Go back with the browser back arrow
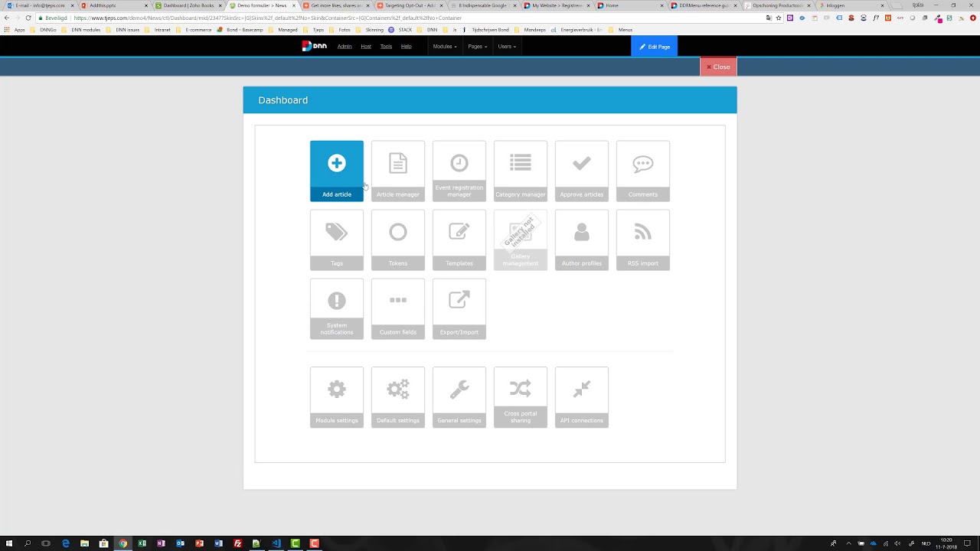This screenshot has width=980, height=551. (7, 18)
